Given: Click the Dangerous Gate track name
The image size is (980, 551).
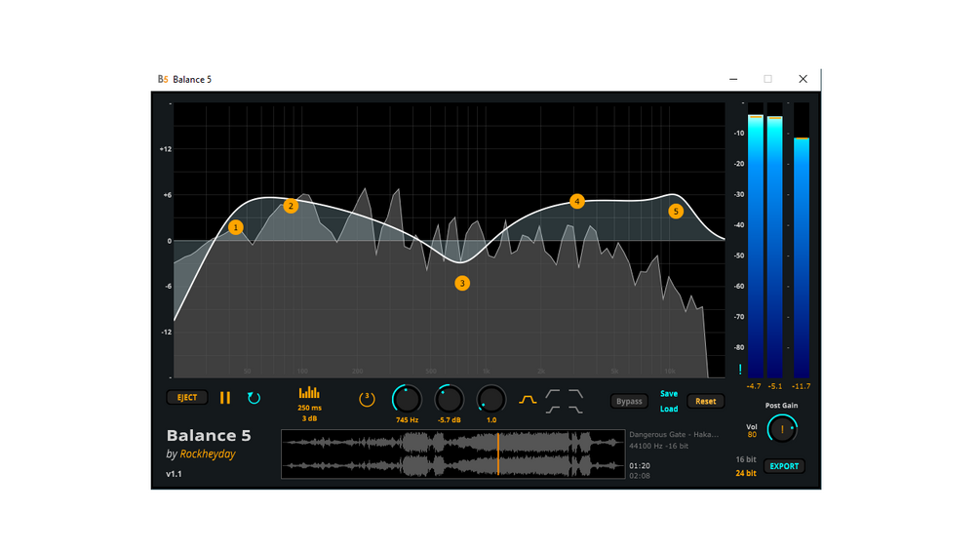Looking at the screenshot, I should pos(674,434).
